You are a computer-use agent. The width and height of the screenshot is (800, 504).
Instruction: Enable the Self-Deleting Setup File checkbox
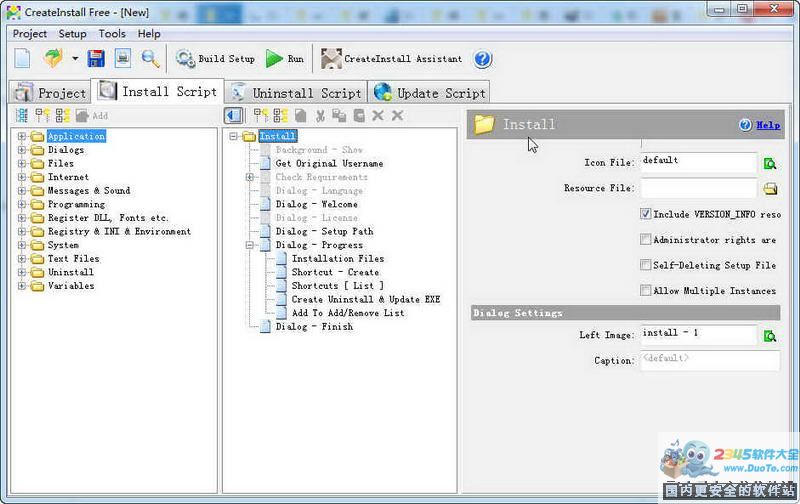tap(646, 265)
